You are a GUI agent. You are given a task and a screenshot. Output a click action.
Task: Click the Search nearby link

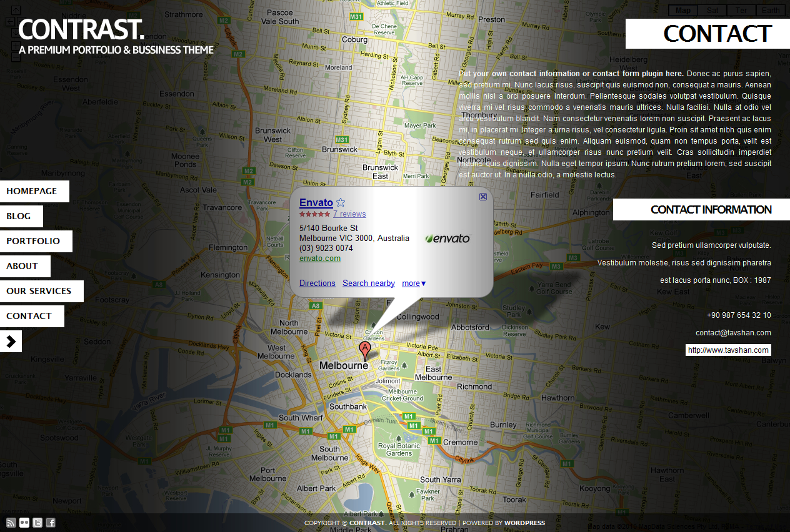click(369, 283)
